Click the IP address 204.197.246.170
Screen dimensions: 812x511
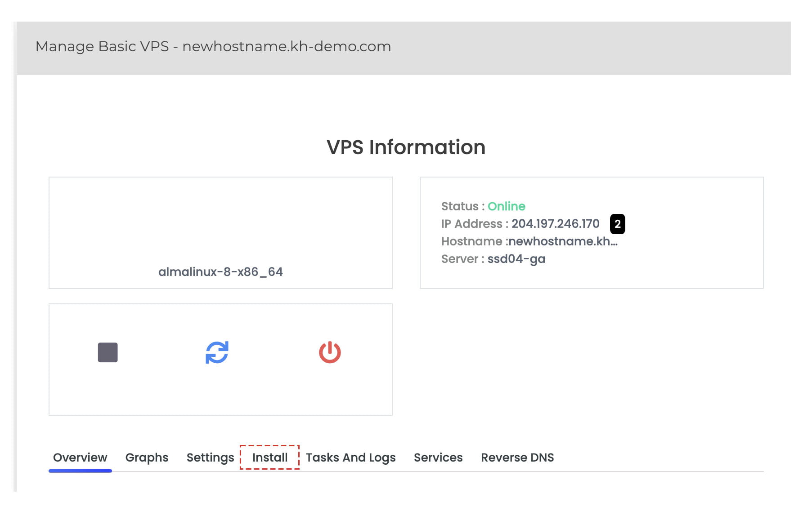(x=555, y=224)
